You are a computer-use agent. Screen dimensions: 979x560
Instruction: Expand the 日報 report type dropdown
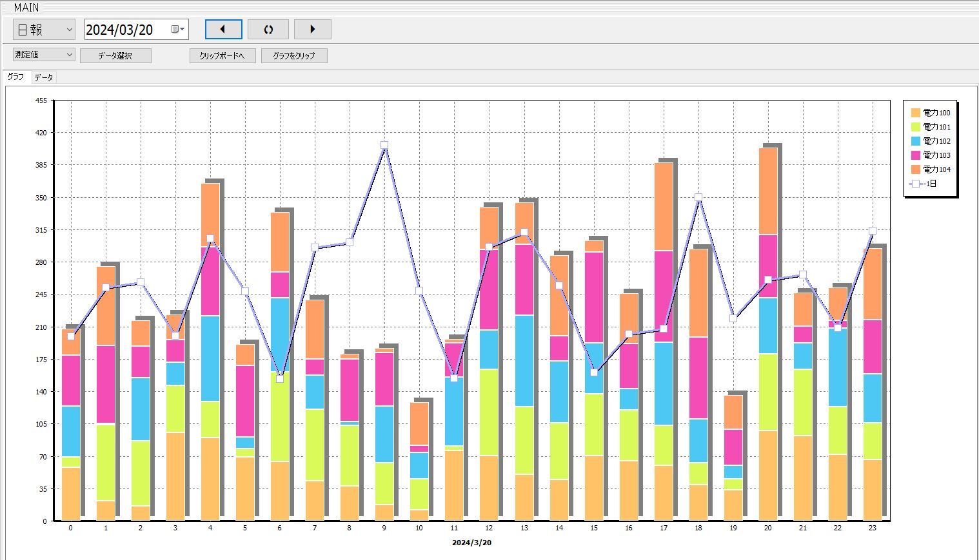pyautogui.click(x=68, y=30)
